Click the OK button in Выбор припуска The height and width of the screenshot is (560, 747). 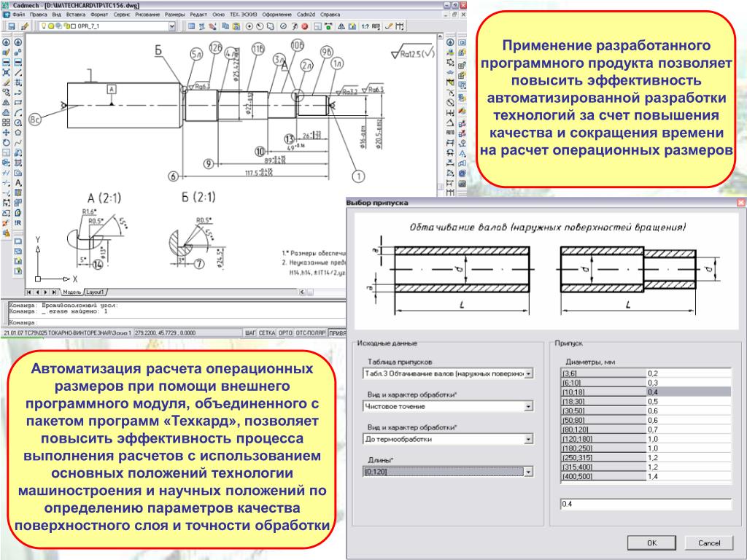pos(651,542)
